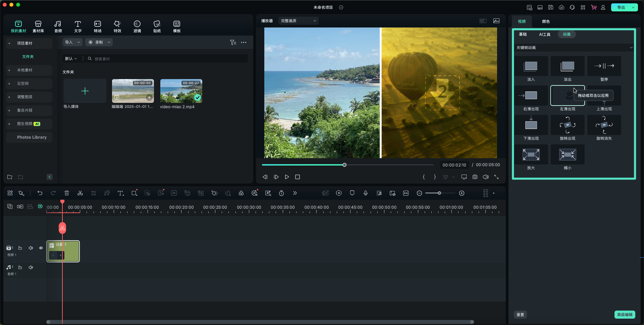The height and width of the screenshot is (325, 644).
Task: Delete selected clip with trash icon
Action: tap(67, 193)
